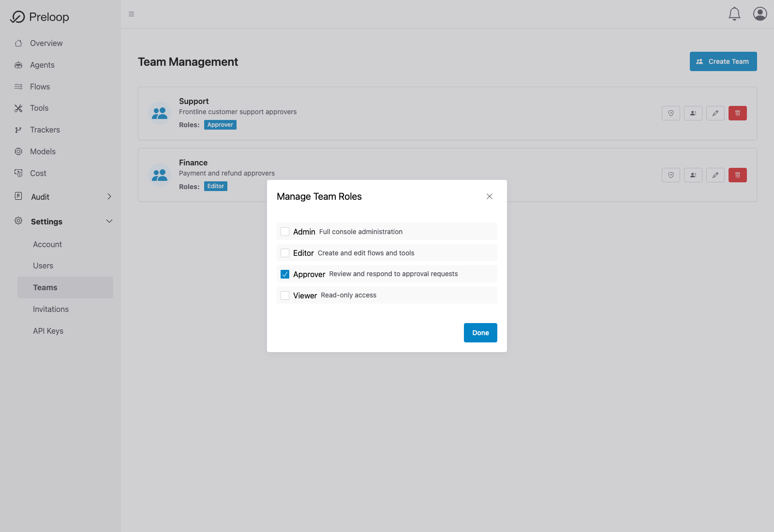The height and width of the screenshot is (532, 774).
Task: Open roles shield icon for Support team
Action: click(x=671, y=113)
